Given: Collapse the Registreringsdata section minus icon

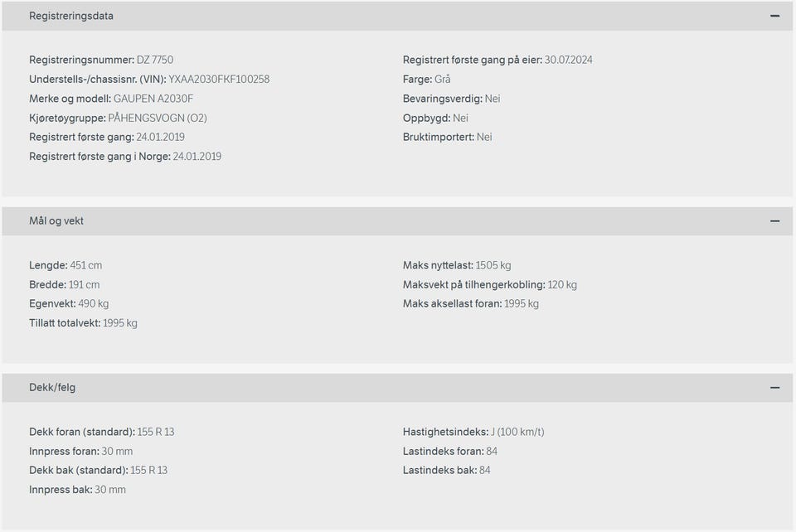Looking at the screenshot, I should click(x=774, y=17).
